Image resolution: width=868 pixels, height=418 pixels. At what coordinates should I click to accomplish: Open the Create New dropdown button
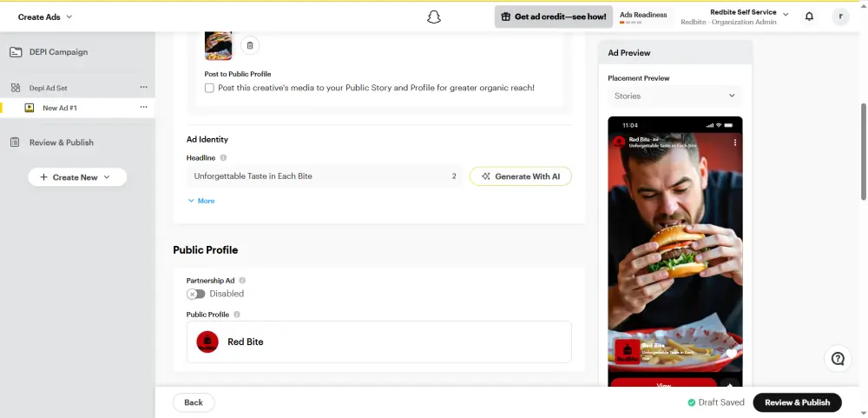pos(77,177)
